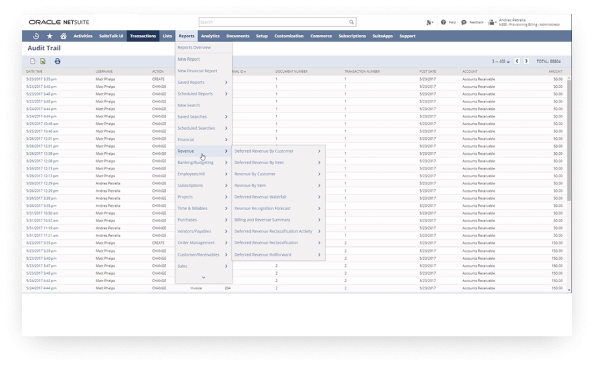Open the Reports menu tab
594x367 pixels.
pos(186,36)
